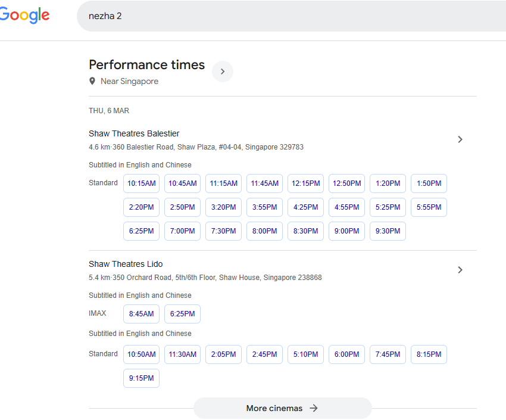The image size is (506, 420).
Task: Choose the 2:05PM Lido showtime
Action: (x=223, y=354)
